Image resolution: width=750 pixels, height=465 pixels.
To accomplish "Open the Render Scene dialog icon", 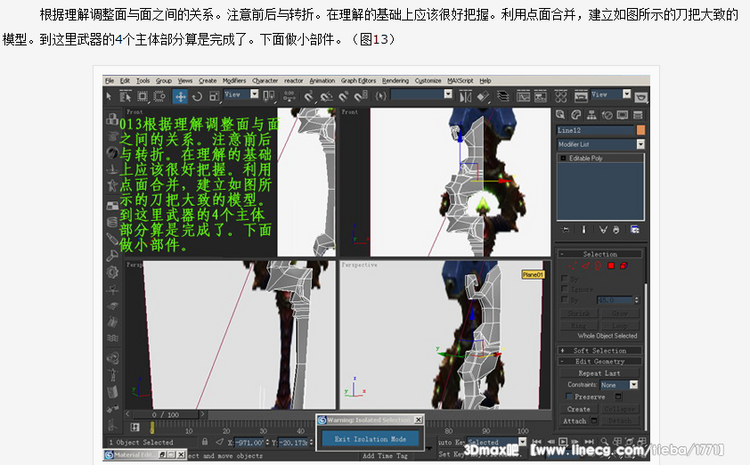I will pos(581,97).
